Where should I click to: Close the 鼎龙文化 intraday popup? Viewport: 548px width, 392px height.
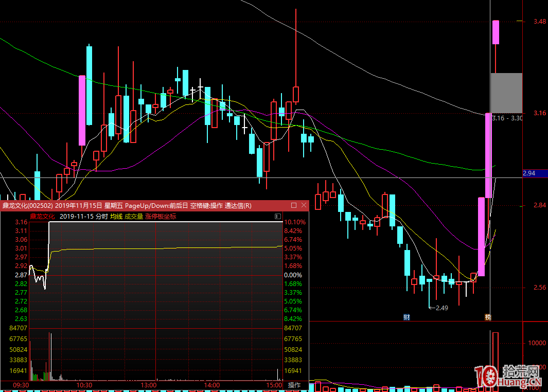304,205
